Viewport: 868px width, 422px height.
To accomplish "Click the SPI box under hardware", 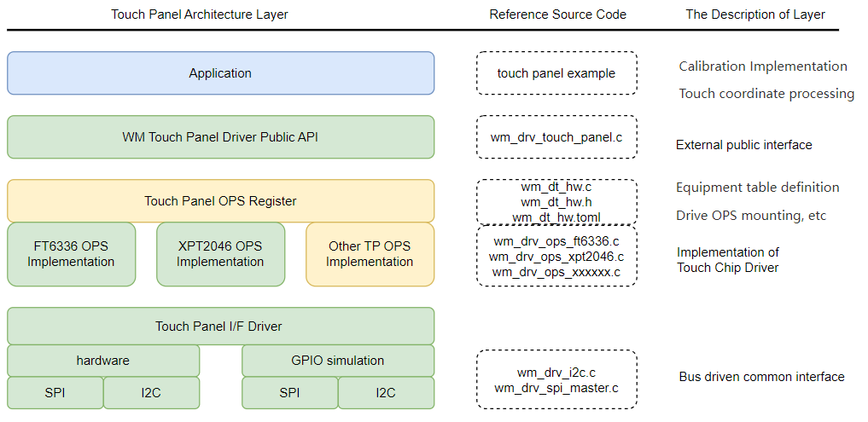I will pyautogui.click(x=55, y=393).
